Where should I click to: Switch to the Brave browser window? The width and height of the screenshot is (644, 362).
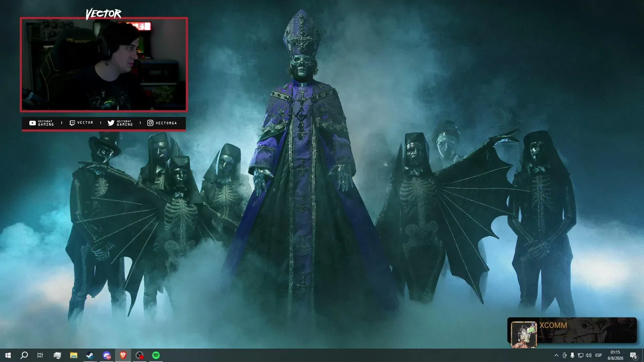click(123, 355)
